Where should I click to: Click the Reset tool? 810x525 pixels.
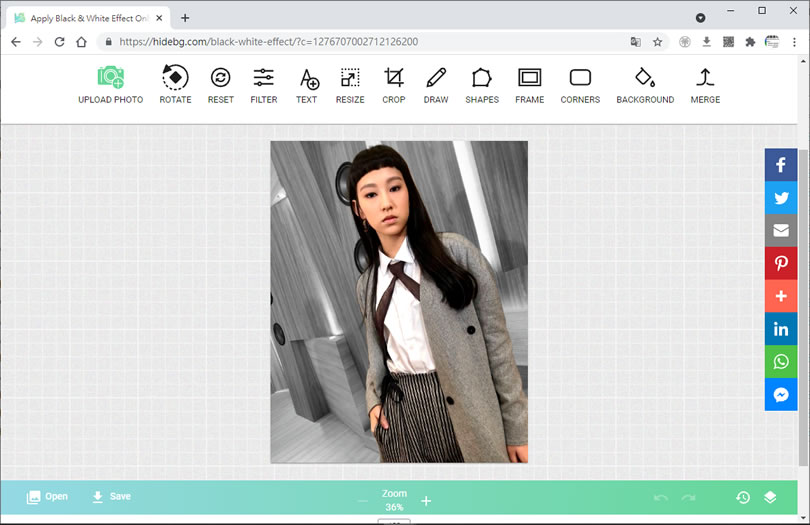[221, 85]
